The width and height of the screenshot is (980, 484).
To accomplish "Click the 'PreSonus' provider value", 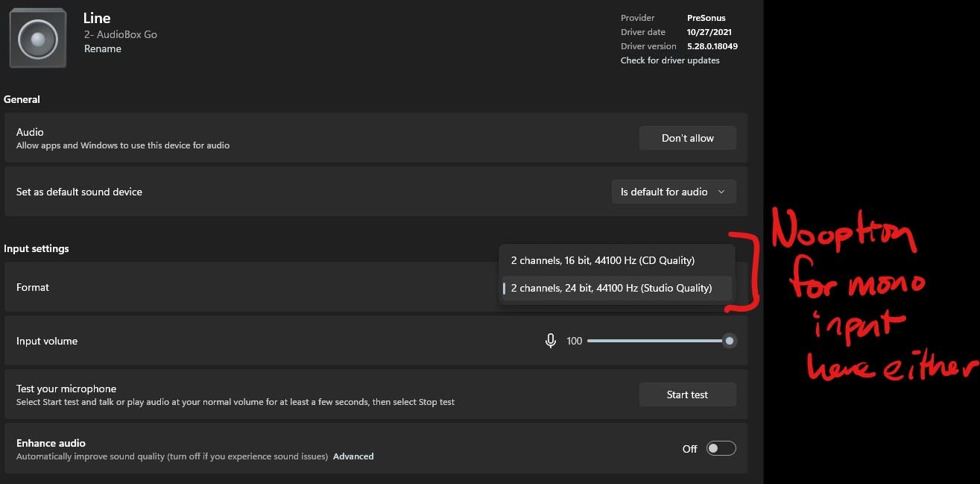I will point(706,18).
